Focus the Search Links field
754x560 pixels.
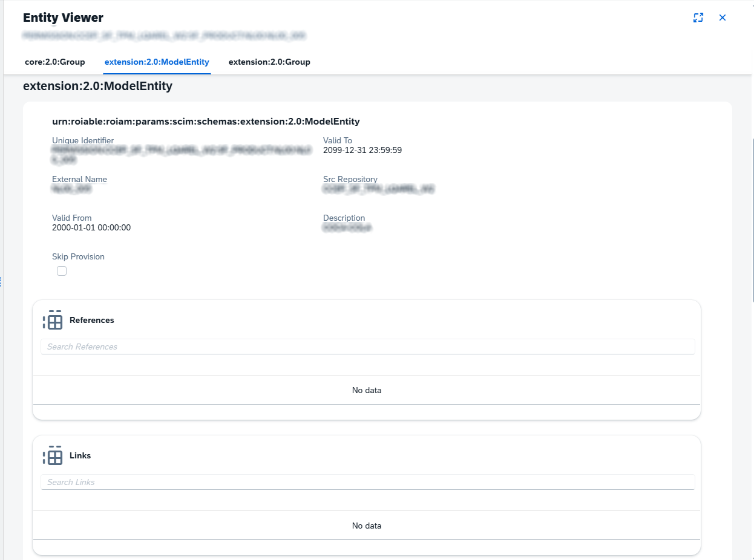tap(367, 482)
